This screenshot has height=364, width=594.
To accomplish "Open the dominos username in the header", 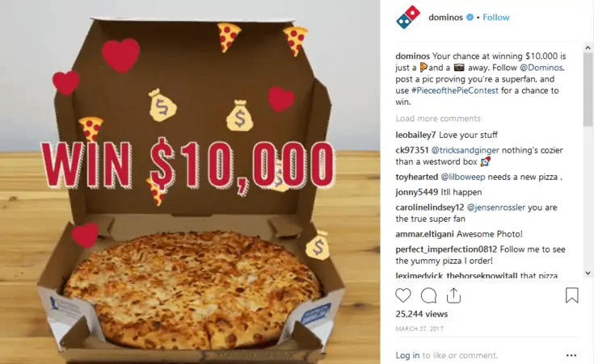I will [x=445, y=17].
